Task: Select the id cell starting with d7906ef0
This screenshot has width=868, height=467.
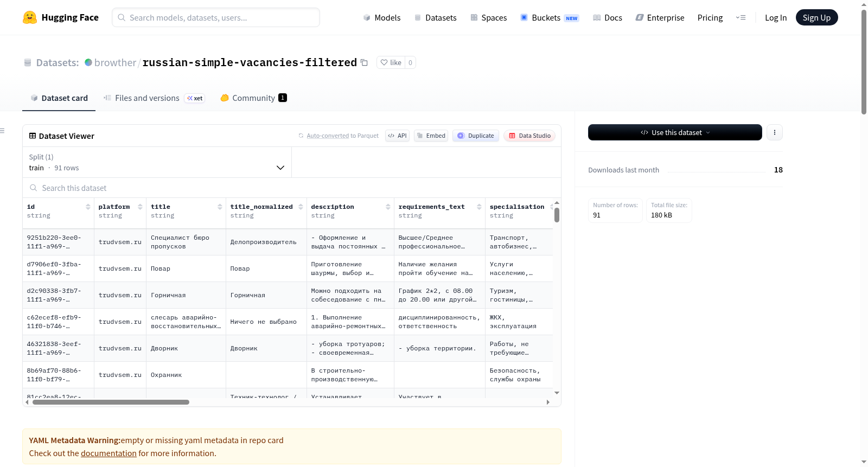Action: click(59, 268)
